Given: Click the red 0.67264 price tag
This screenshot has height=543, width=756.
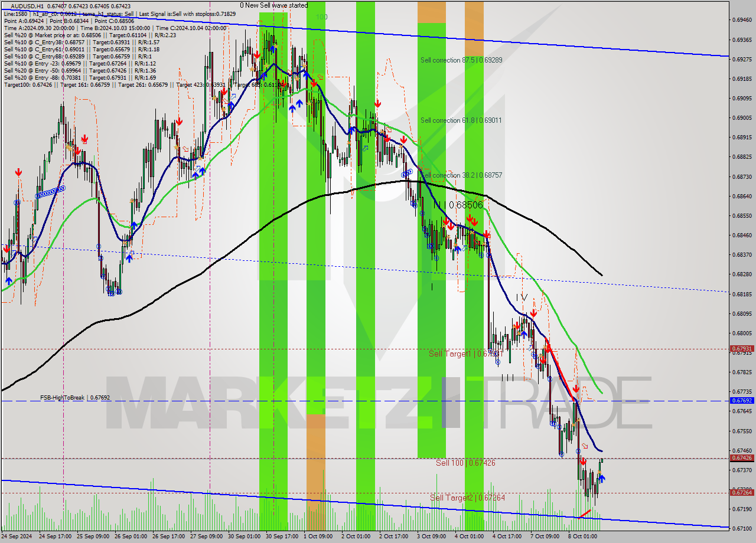Looking at the screenshot, I should pyautogui.click(x=742, y=492).
